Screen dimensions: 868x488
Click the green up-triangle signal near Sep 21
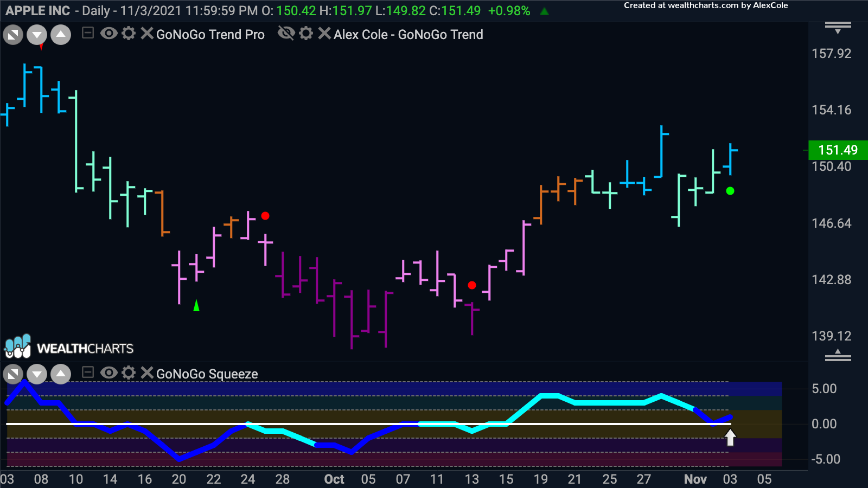coord(196,306)
